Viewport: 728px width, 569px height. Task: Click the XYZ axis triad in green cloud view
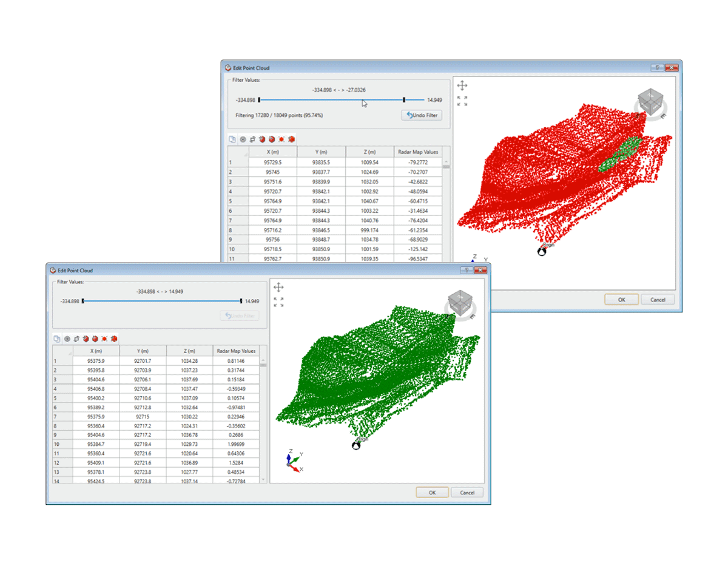[x=294, y=460]
